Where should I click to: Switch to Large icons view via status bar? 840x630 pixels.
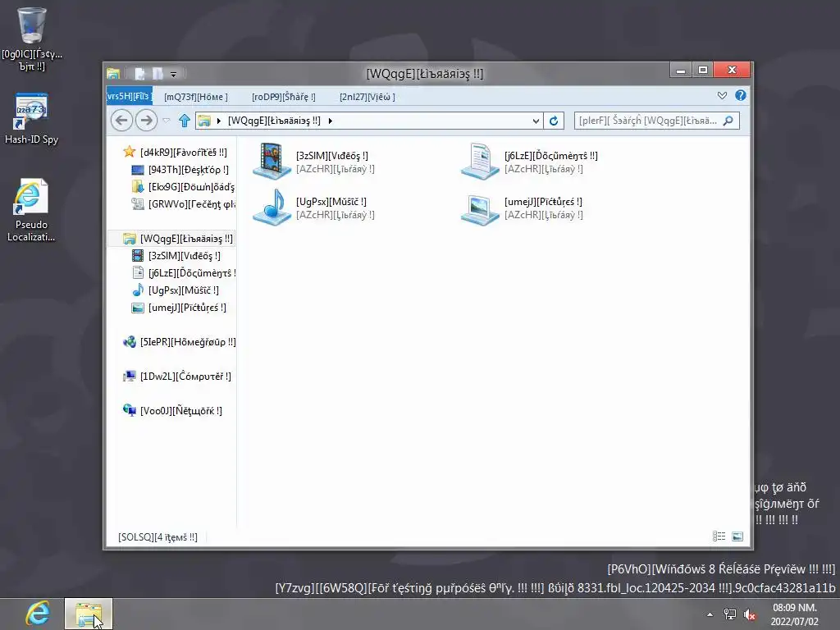click(x=737, y=536)
